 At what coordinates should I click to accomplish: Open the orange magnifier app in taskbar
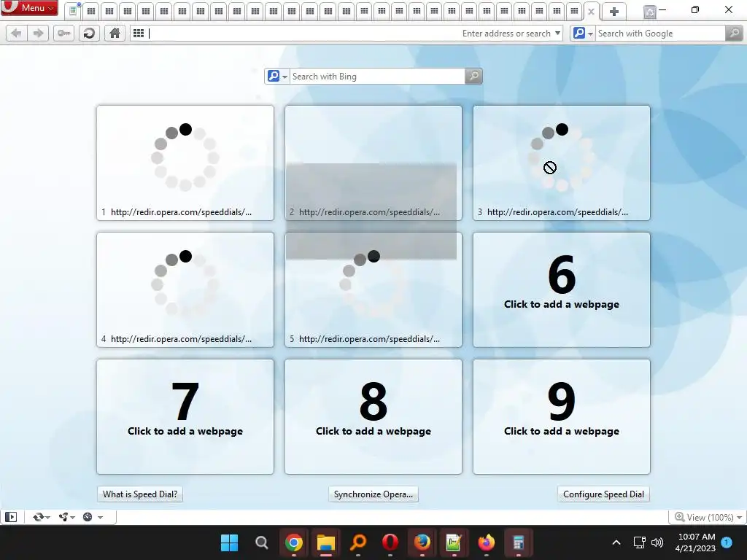358,542
